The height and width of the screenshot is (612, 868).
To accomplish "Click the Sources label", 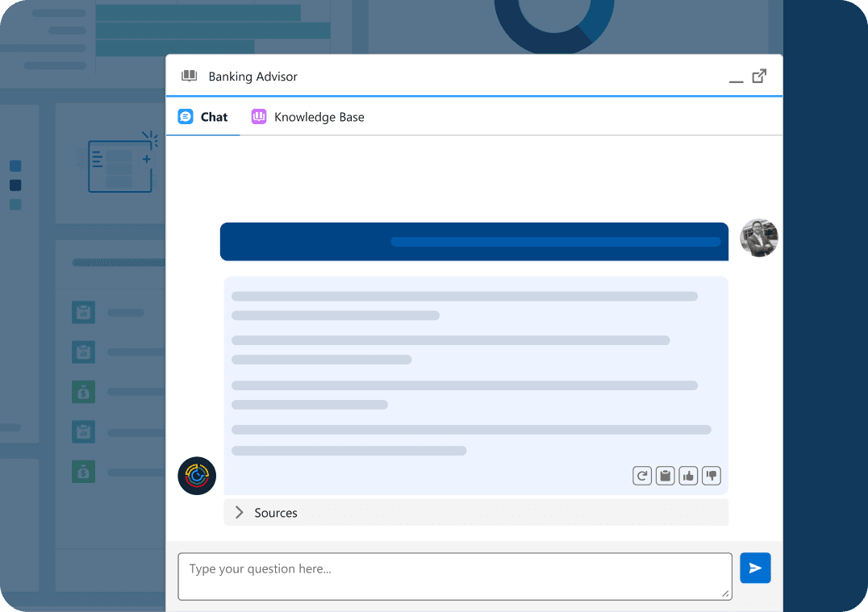I will [x=277, y=513].
